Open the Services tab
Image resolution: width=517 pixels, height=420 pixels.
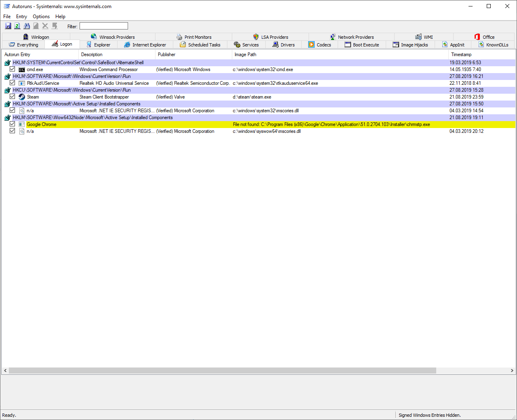click(246, 45)
